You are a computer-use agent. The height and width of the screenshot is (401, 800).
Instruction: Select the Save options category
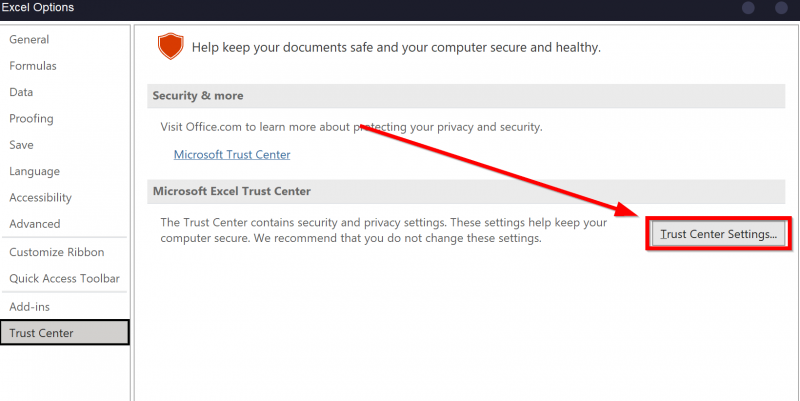(x=21, y=145)
